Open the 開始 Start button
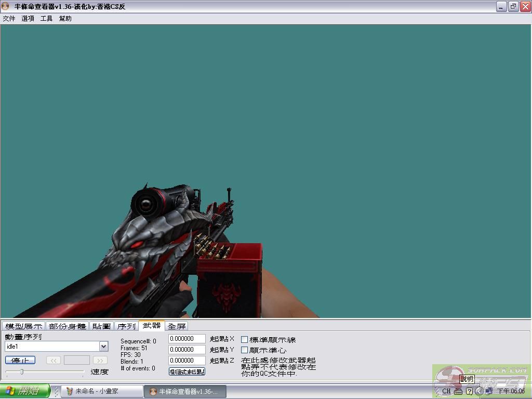532x399 pixels. click(25, 391)
